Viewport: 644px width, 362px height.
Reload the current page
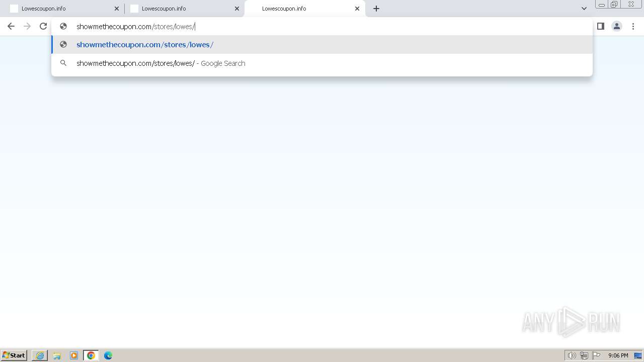click(43, 26)
